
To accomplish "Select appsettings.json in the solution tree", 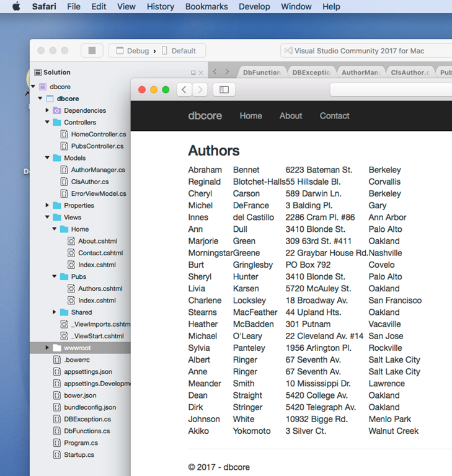I will pos(87,372).
